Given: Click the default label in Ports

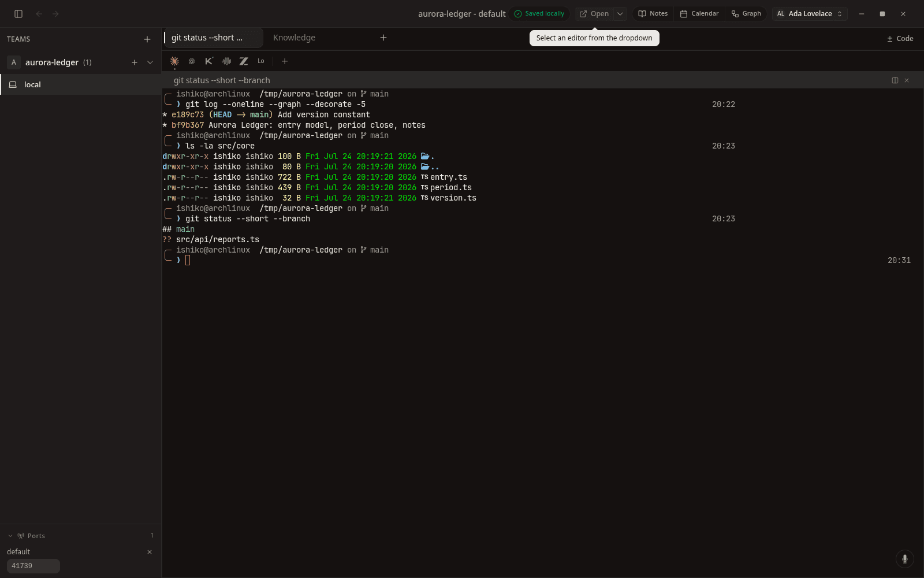Looking at the screenshot, I should [x=18, y=552].
